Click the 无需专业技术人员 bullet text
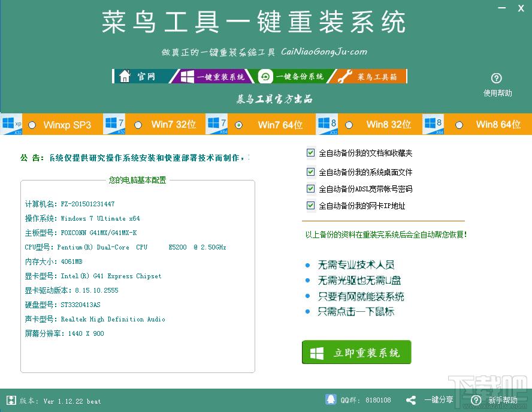 coord(356,264)
